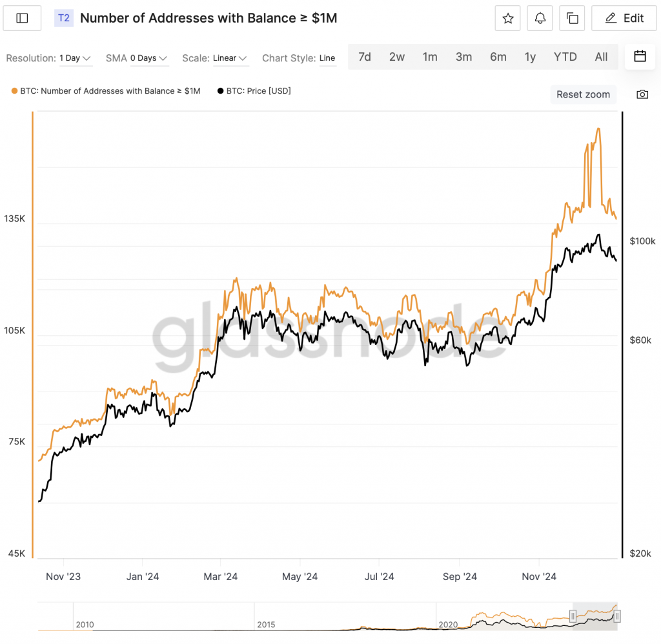This screenshot has height=644, width=661.
Task: Open the Chart Style Line selector
Action: pyautogui.click(x=327, y=58)
